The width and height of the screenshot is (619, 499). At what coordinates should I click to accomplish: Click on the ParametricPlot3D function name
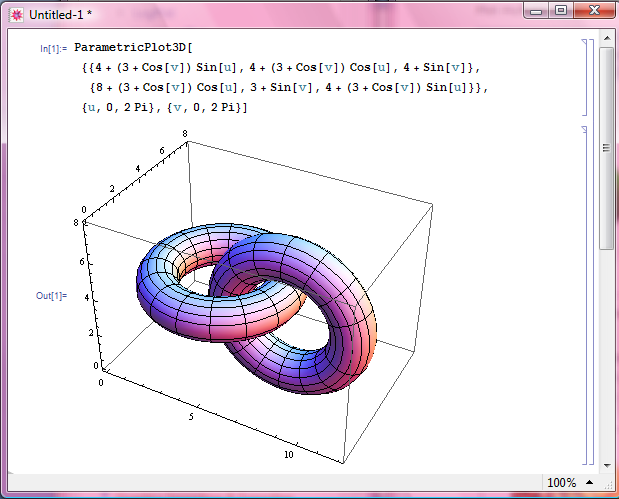click(130, 47)
